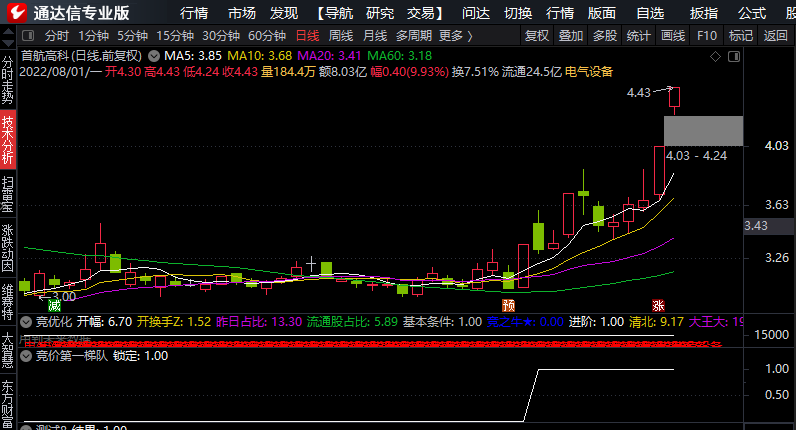Open the 问达 menu
Viewport: 796px width, 430px height.
pyautogui.click(x=476, y=13)
